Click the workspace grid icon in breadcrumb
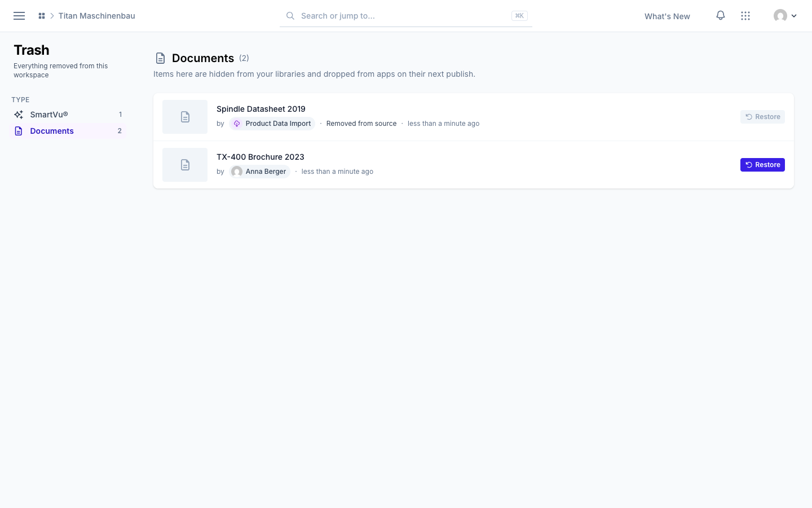 pyautogui.click(x=42, y=16)
